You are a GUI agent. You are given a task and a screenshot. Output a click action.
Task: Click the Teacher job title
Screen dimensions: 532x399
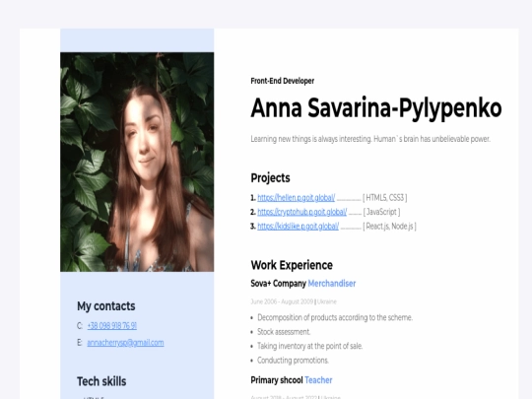tap(318, 380)
